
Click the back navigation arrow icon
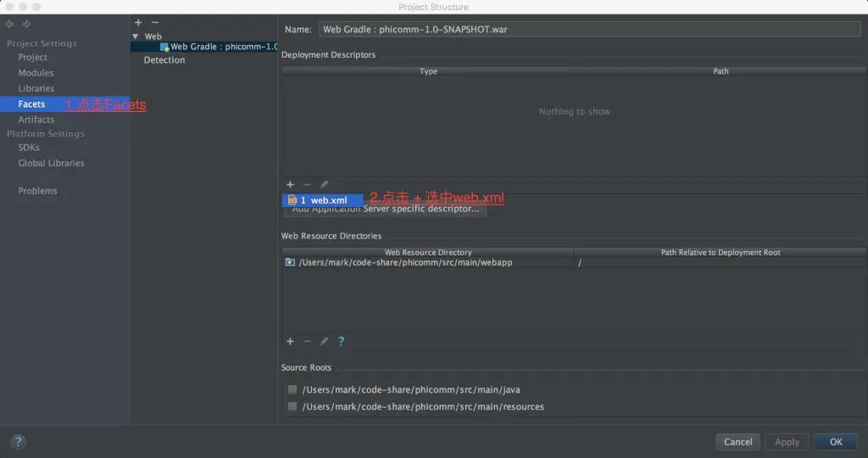[9, 24]
